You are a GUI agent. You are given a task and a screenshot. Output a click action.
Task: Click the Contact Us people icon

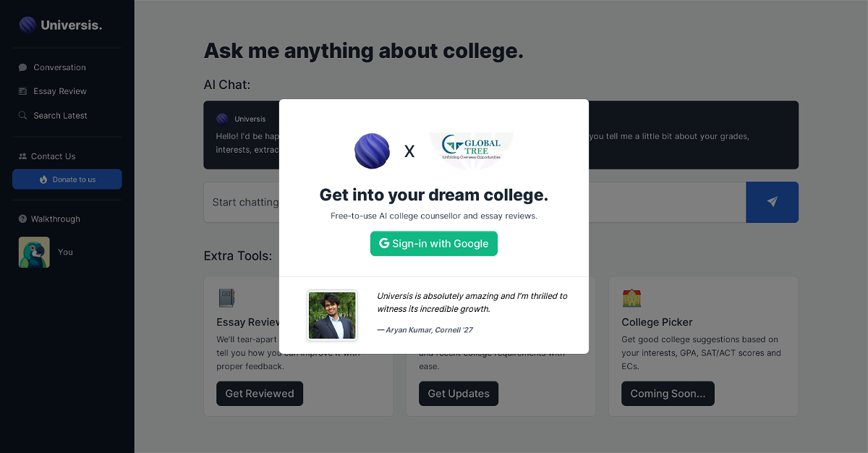[23, 156]
